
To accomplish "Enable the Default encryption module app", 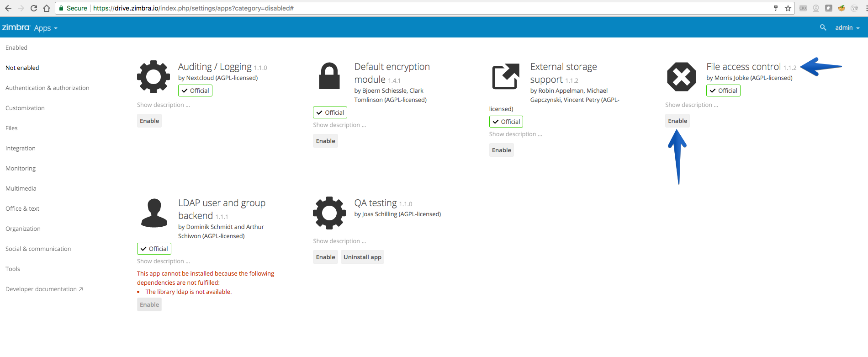I will pyautogui.click(x=325, y=141).
